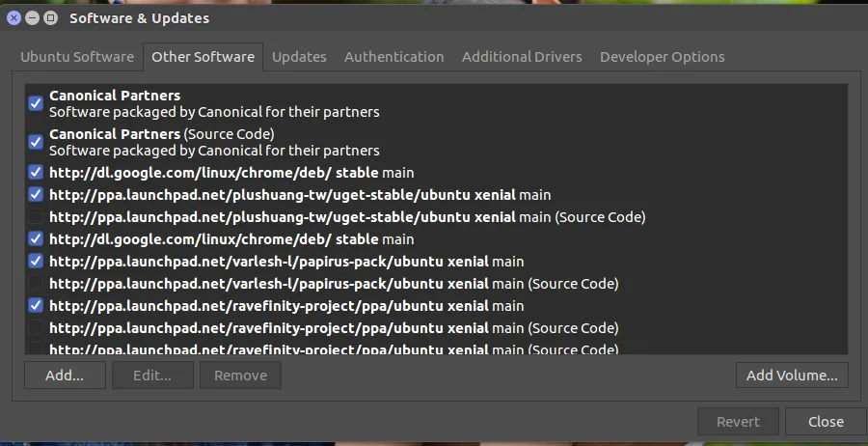Enable uget-stable Source Code repository checkbox

(36, 217)
